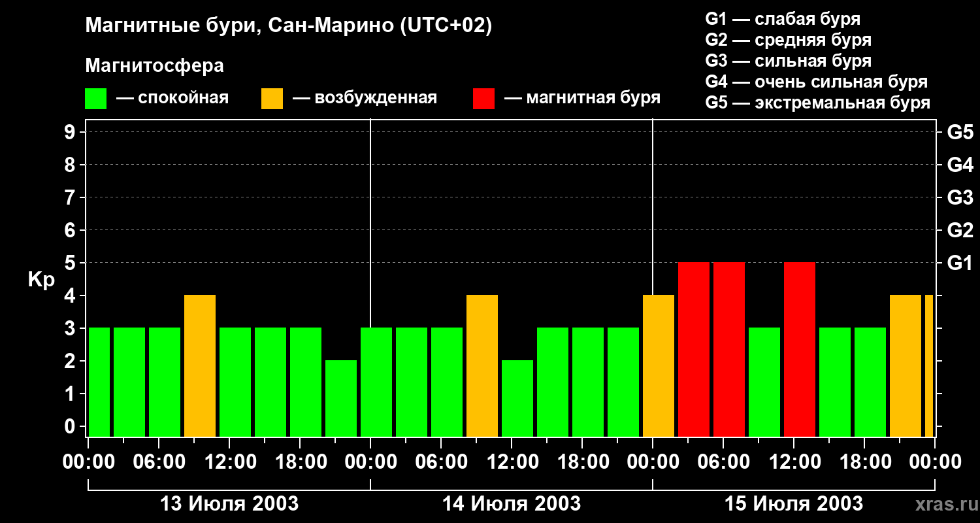Select the Kp 2 green bar on 13 July
The width and height of the screenshot is (980, 523).
click(x=341, y=399)
